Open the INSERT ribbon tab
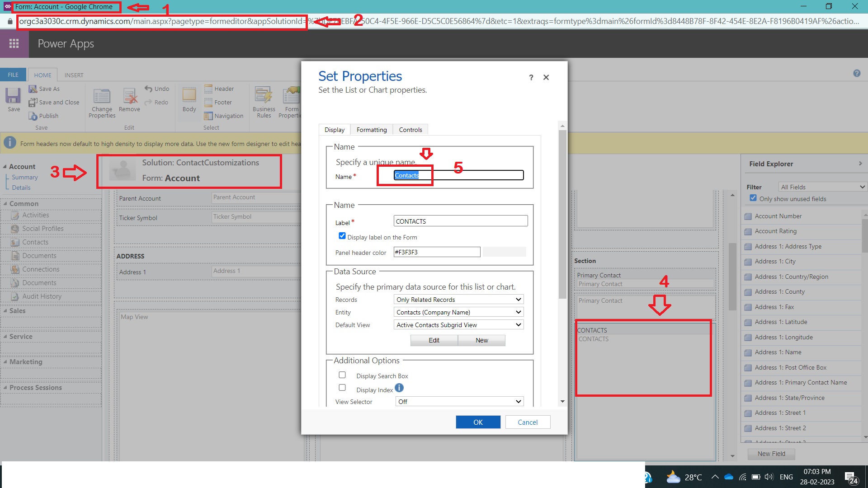 74,75
